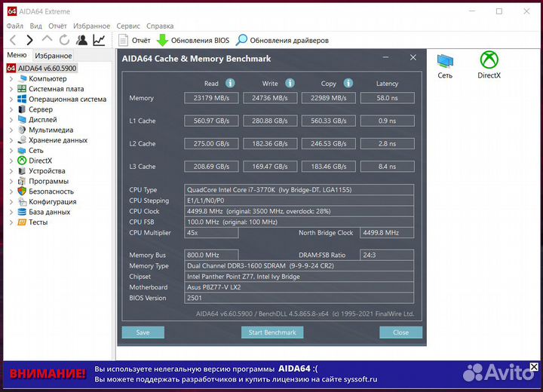
Task: Click the DRAM:FSB Ratio 24:3 value
Action: 387,256
